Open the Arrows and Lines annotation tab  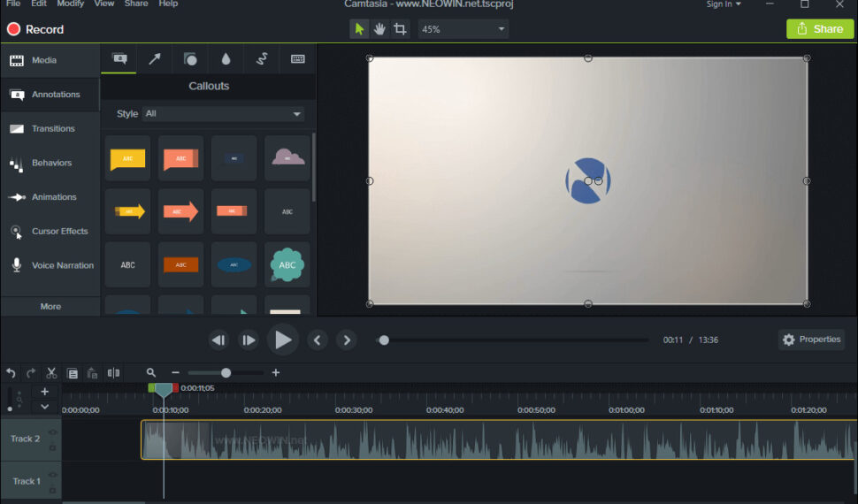point(155,59)
